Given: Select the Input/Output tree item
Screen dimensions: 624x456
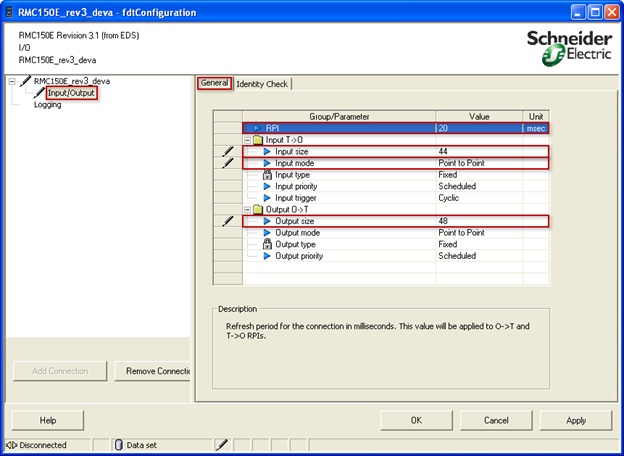Looking at the screenshot, I should [x=71, y=93].
